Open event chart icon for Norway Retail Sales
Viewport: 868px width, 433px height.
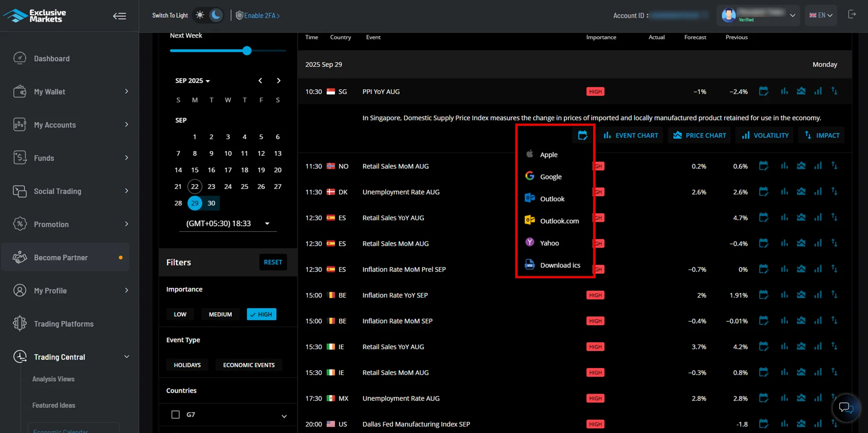[x=784, y=166]
